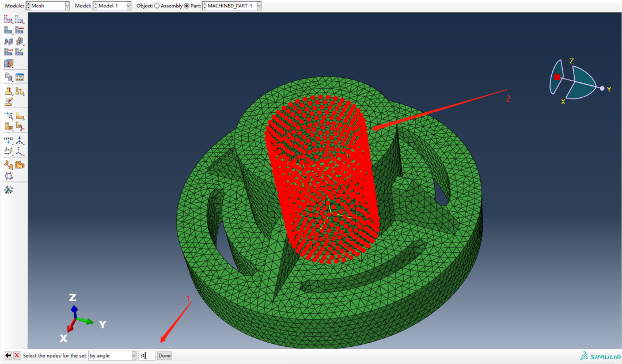Click the Verify Mesh tool icon

coord(20,52)
